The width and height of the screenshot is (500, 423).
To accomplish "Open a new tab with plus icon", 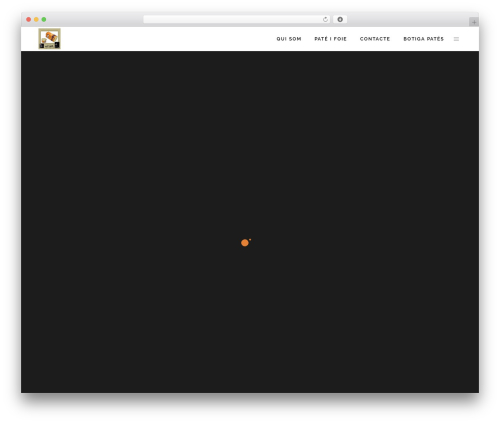I will [x=474, y=22].
